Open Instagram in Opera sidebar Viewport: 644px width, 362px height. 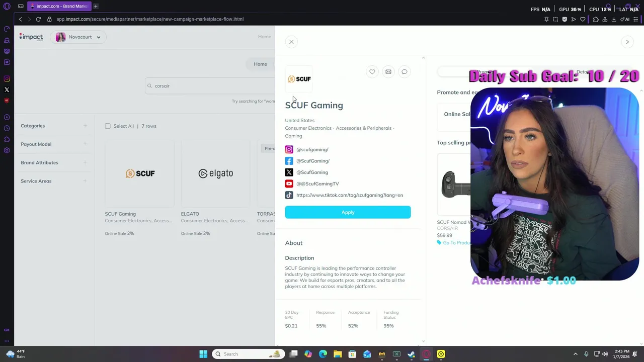click(x=7, y=78)
